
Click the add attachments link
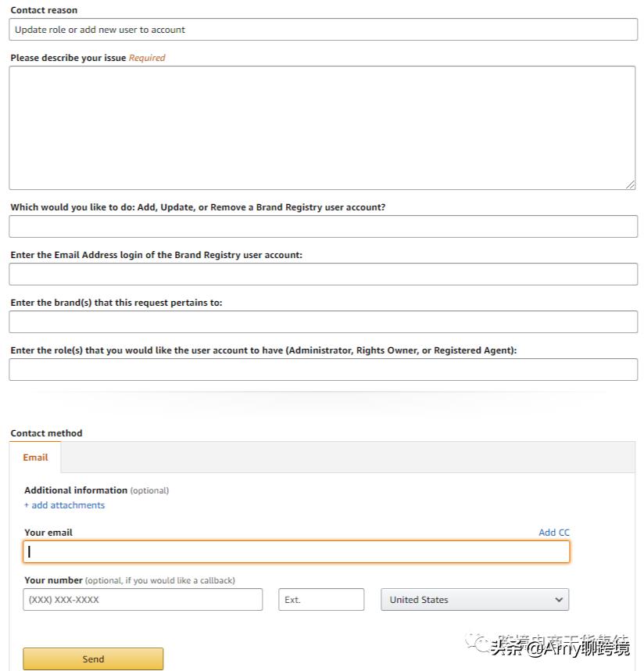(64, 505)
